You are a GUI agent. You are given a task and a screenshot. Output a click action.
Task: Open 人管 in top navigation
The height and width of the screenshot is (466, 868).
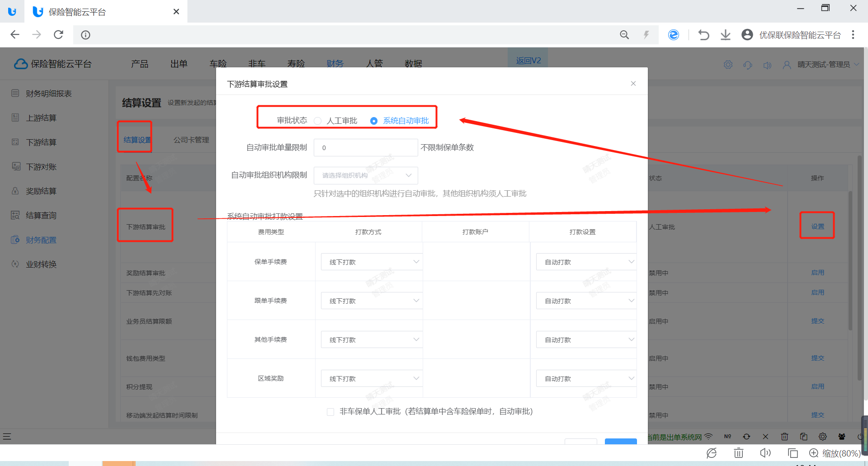374,64
